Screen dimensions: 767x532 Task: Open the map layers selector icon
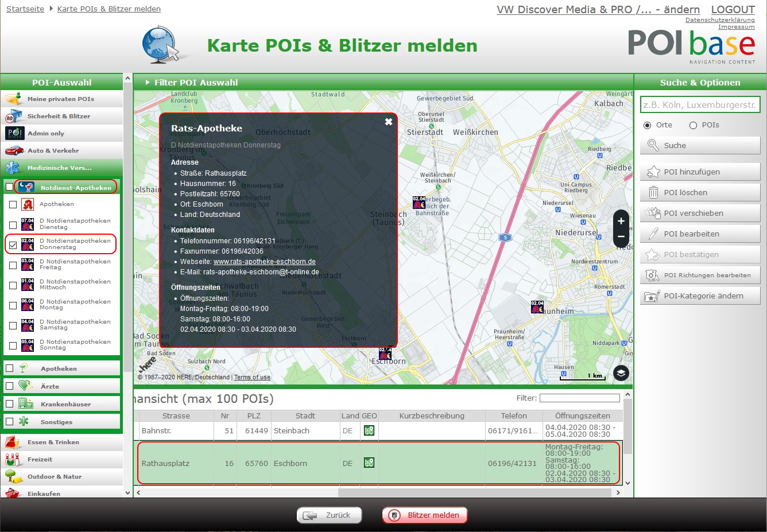(621, 373)
